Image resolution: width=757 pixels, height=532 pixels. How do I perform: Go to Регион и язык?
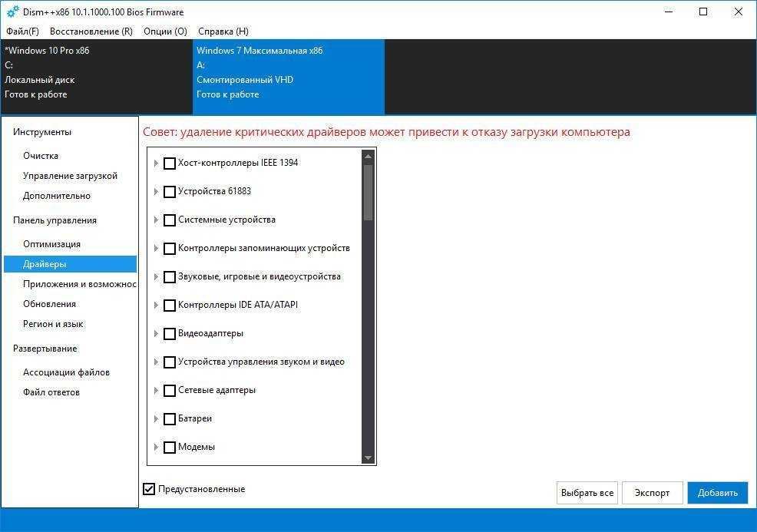(53, 324)
